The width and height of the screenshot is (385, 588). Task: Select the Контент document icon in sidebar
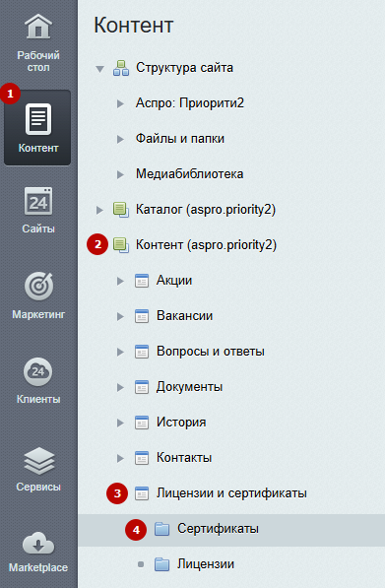coord(38,119)
